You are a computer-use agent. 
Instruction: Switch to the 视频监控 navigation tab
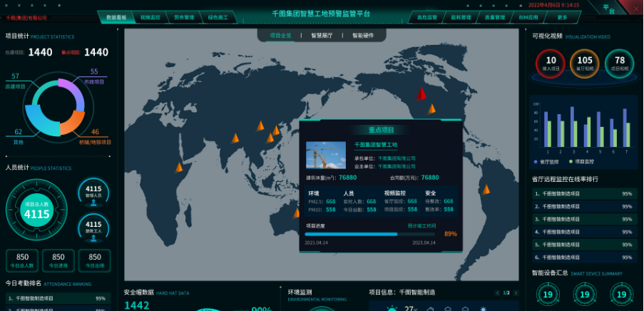[150, 16]
